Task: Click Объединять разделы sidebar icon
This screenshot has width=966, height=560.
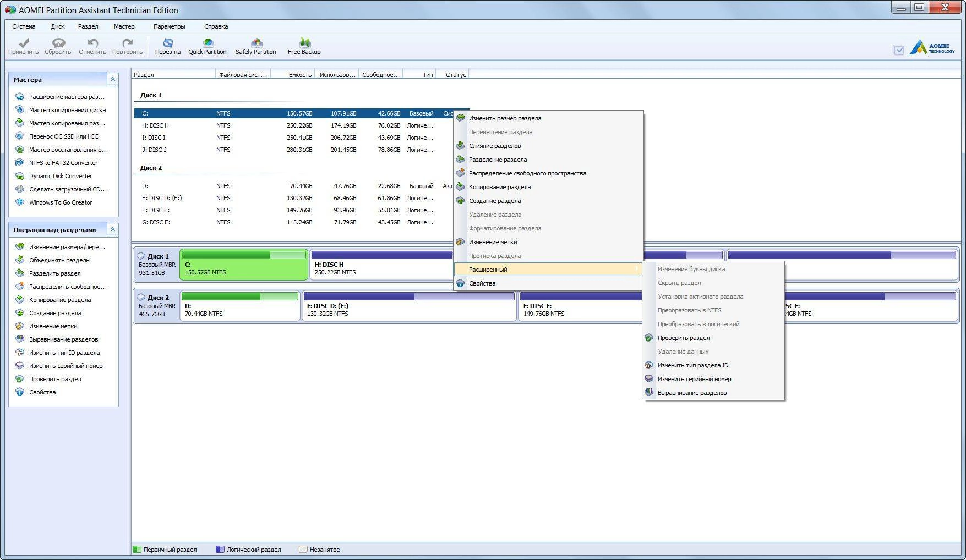Action: click(x=20, y=260)
